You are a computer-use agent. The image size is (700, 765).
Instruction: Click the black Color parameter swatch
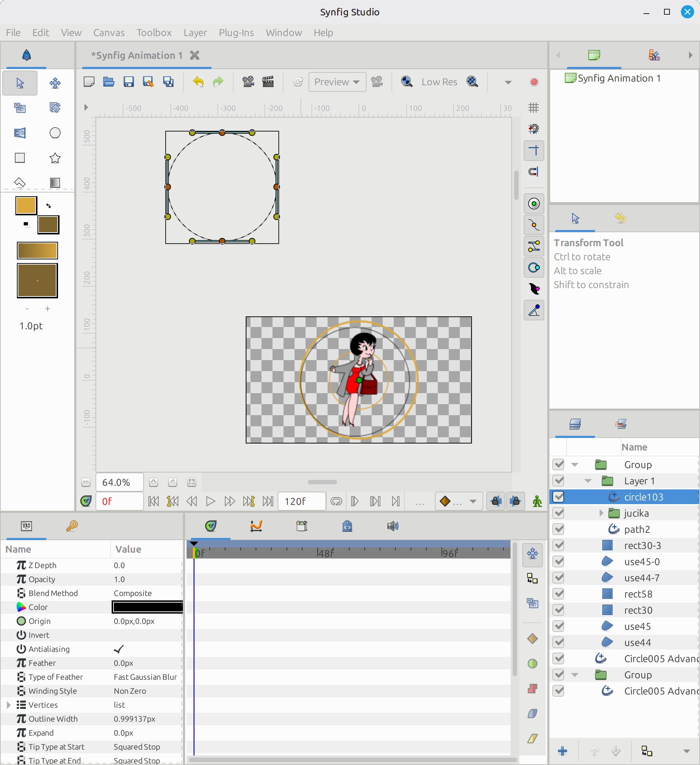click(148, 607)
